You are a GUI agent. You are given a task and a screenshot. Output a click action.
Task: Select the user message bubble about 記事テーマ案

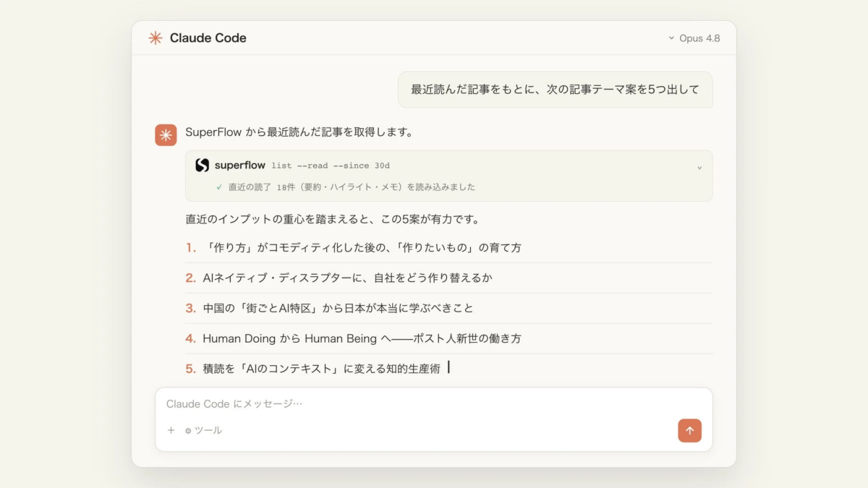point(555,90)
